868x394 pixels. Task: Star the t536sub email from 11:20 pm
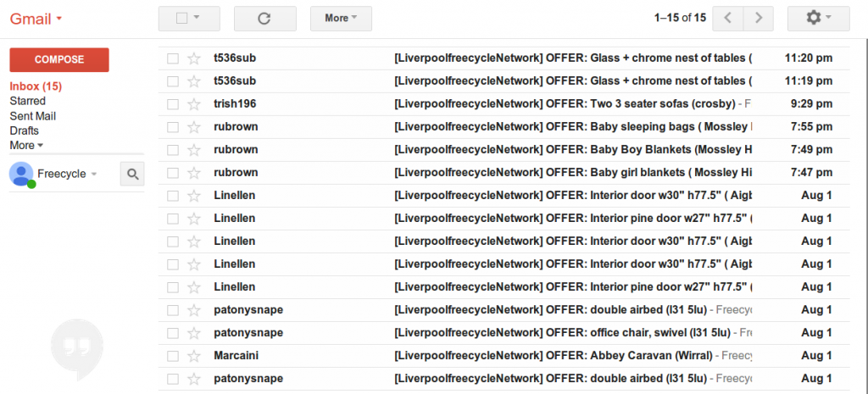click(194, 58)
